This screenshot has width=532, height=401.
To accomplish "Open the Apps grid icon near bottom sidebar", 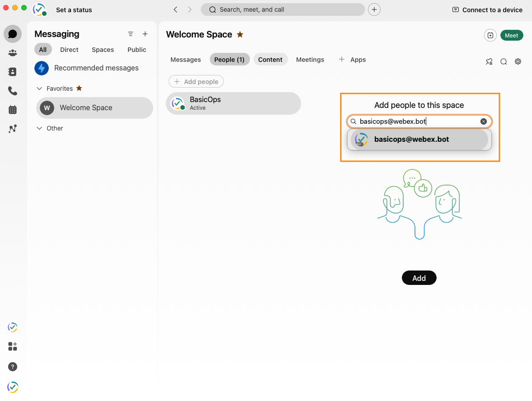I will [x=12, y=346].
